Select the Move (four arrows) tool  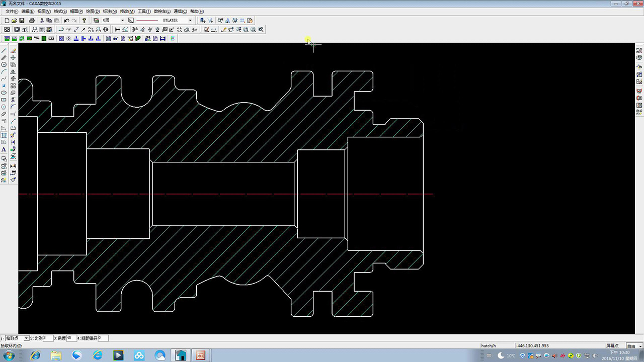point(13,58)
